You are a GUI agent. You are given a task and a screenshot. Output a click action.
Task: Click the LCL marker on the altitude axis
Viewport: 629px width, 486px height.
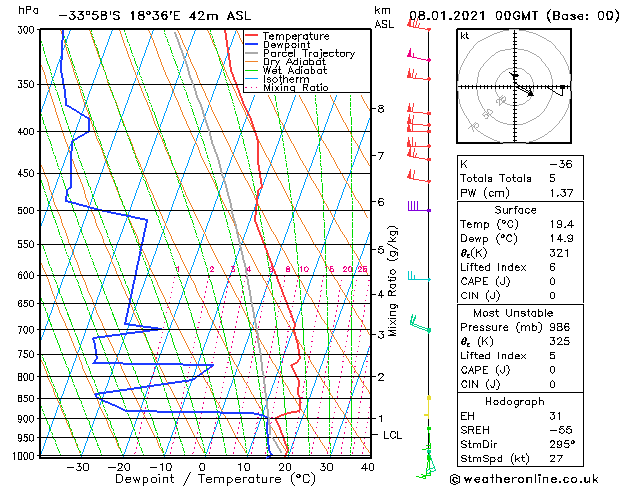[x=393, y=435]
